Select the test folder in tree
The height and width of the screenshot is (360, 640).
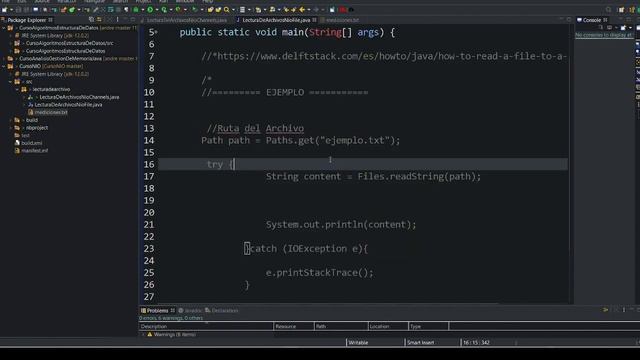(25, 135)
